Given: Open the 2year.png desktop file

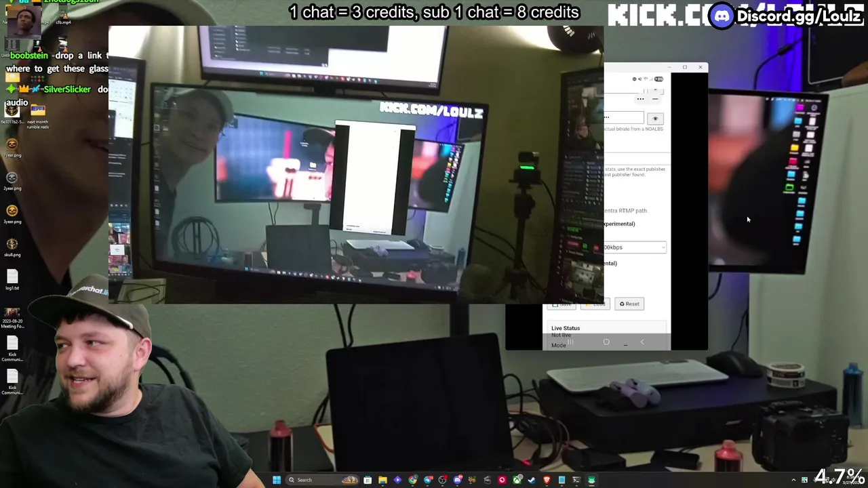Looking at the screenshot, I should coord(12,180).
